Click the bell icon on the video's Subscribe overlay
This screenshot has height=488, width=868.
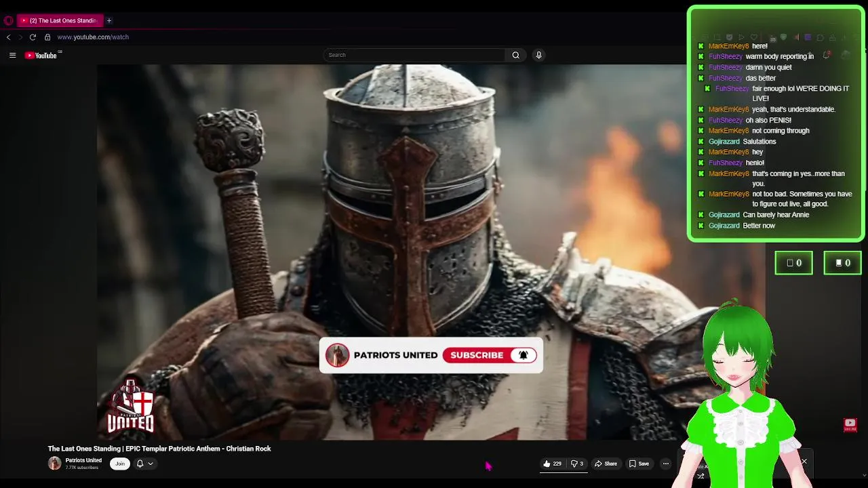point(524,355)
